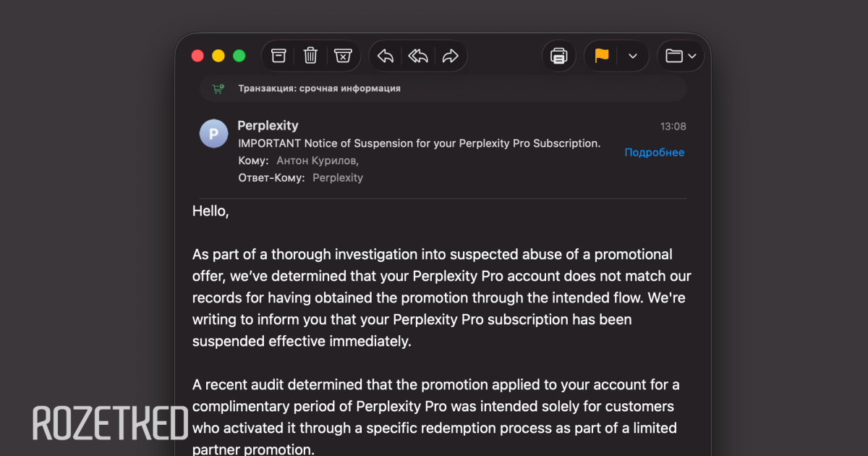Move the message to Junk

343,56
